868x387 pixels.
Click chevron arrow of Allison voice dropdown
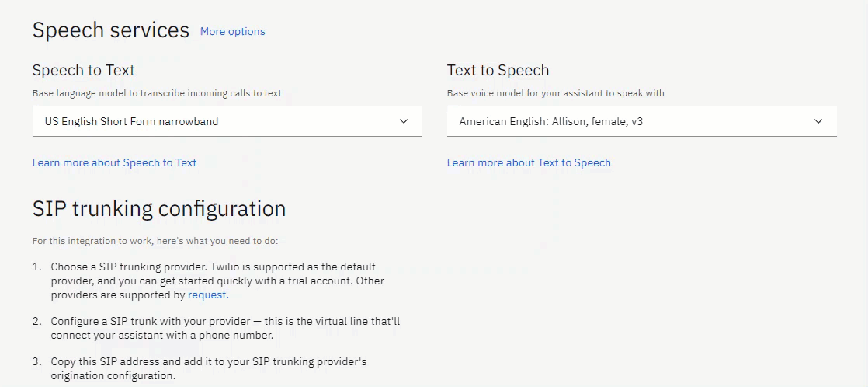click(818, 121)
